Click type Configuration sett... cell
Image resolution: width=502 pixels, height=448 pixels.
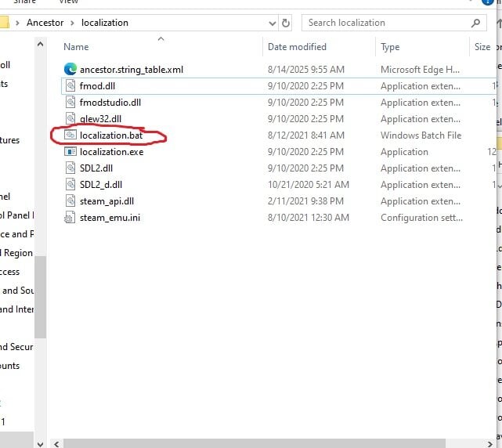[421, 218]
